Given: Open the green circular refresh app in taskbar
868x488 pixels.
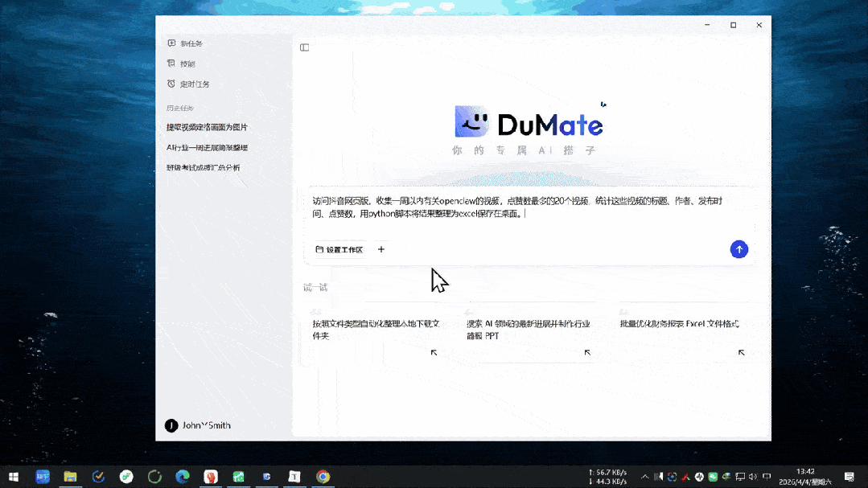Looking at the screenshot, I should point(154,477).
